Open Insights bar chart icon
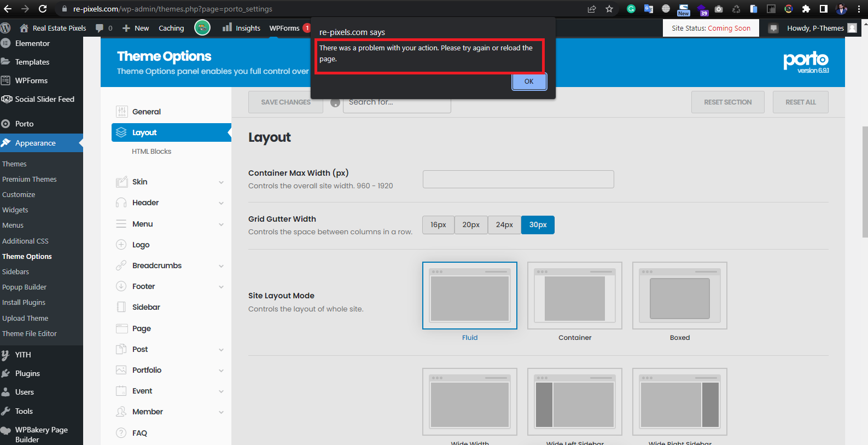Viewport: 868px width, 445px height. (228, 27)
